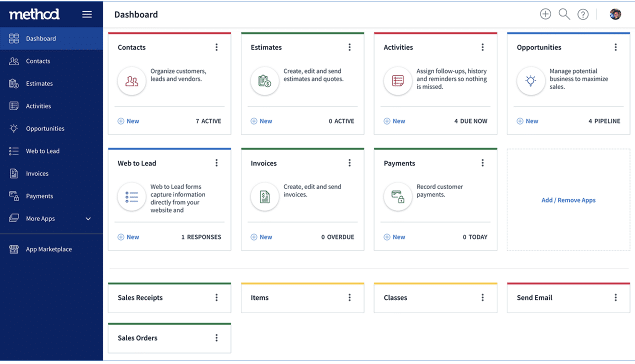The width and height of the screenshot is (635, 364).
Task: Open Sales Orders card three-dot menu
Action: pos(217,338)
